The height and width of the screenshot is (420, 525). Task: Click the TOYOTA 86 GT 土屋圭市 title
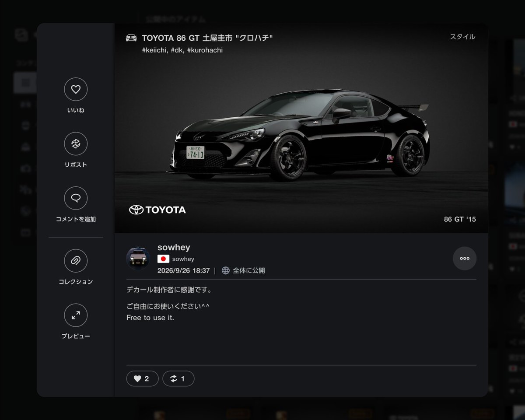pyautogui.click(x=207, y=38)
